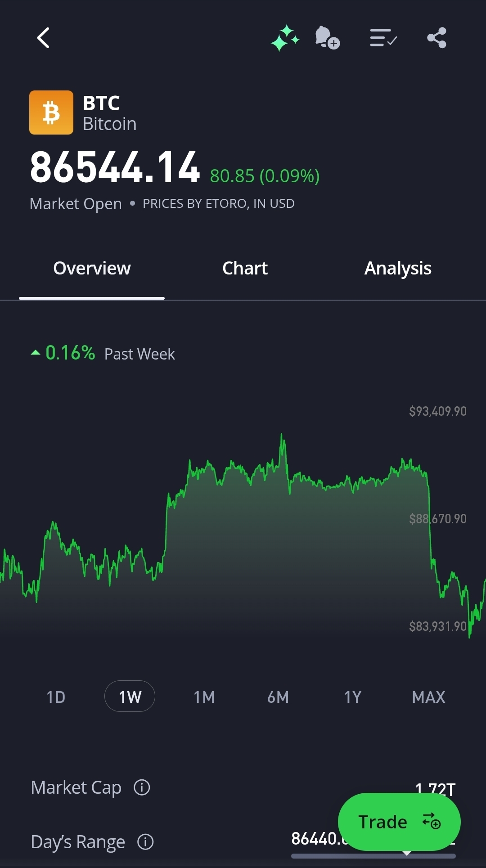Tap the Bitcoin logo icon
This screenshot has height=868, width=486.
[51, 112]
